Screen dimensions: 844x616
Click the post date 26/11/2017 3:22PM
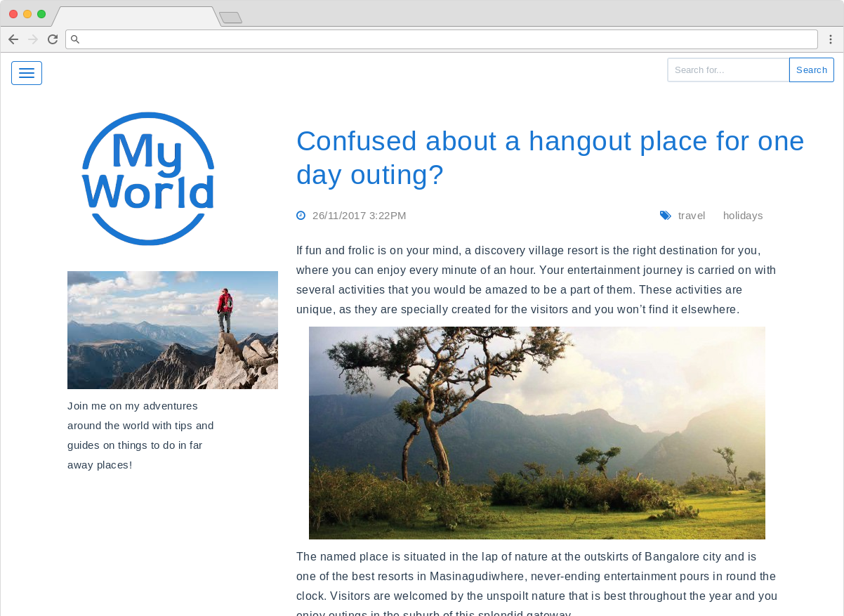[360, 216]
